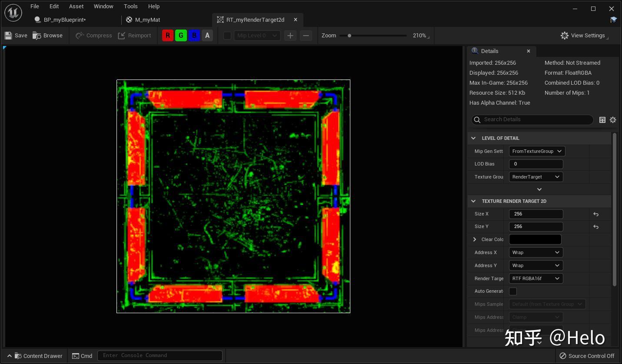This screenshot has width=622, height=364.
Task: Switch to the M_myMat tab
Action: click(x=148, y=20)
